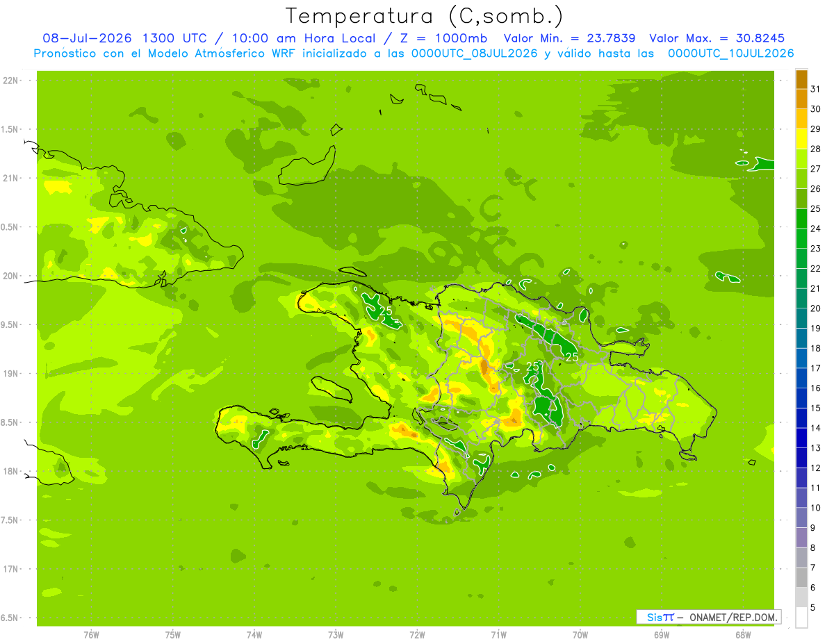Click the '6.5N' latitude label
The height and width of the screenshot is (644, 834).
pos(10,618)
